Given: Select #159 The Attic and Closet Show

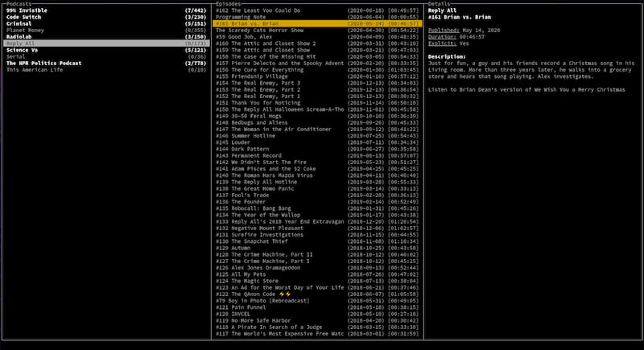Looking at the screenshot, I should click(317, 50).
